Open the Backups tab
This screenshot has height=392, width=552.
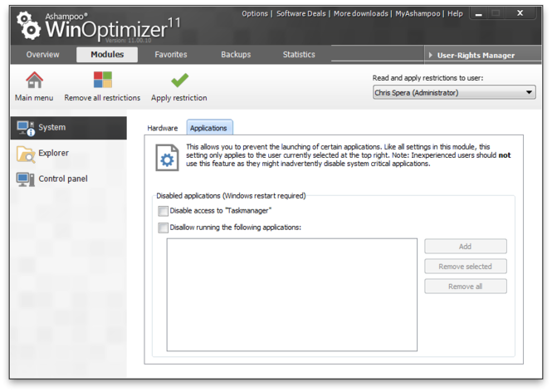tap(236, 55)
